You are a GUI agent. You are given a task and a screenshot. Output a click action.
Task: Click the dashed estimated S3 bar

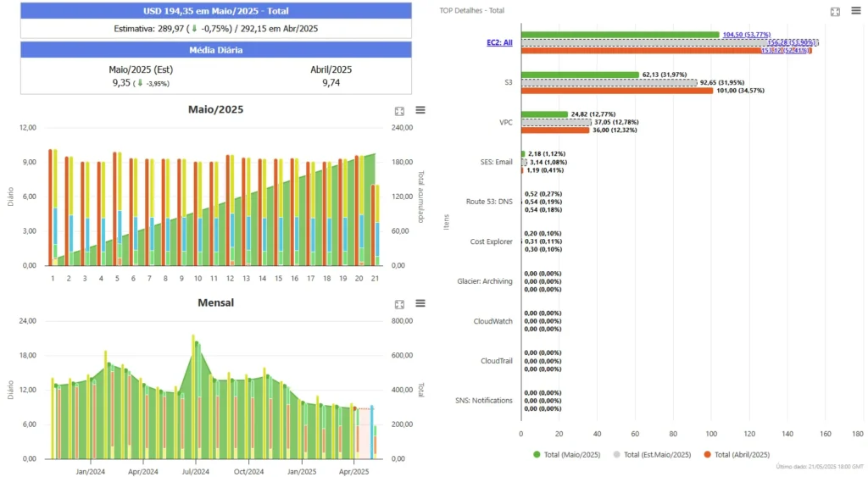(609, 82)
